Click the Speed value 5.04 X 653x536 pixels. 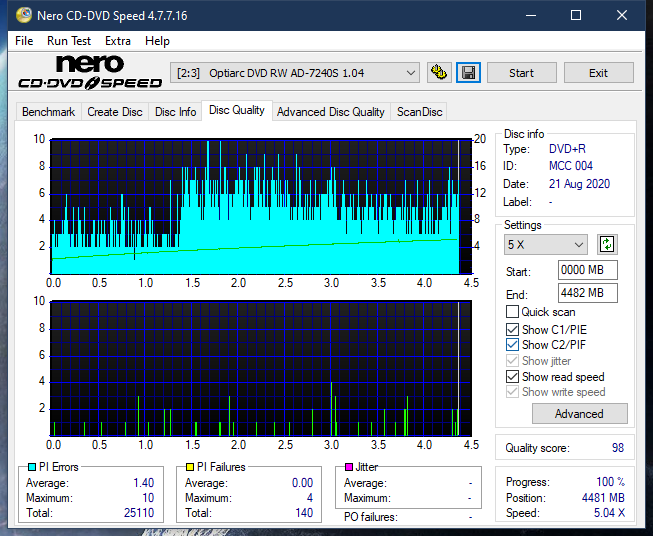tap(609, 513)
